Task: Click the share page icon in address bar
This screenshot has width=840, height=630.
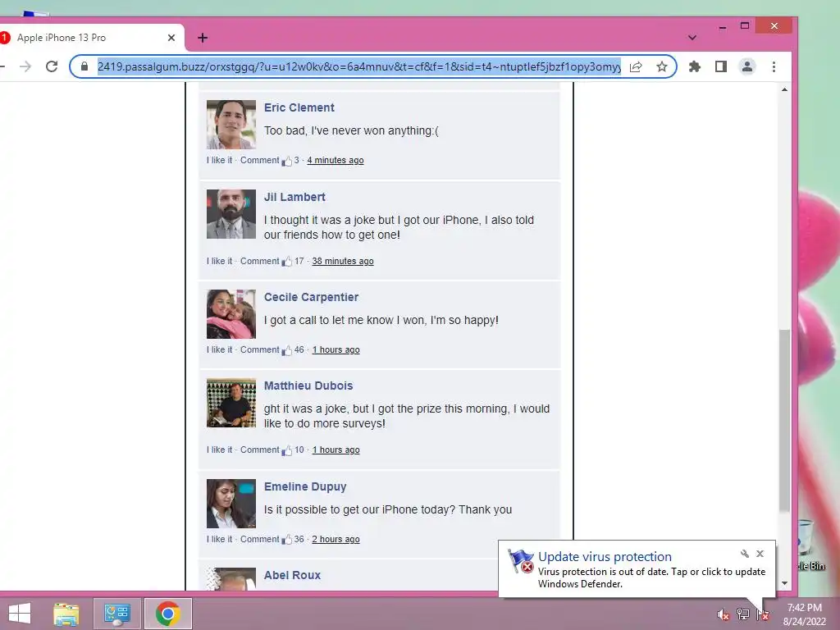Action: click(636, 66)
